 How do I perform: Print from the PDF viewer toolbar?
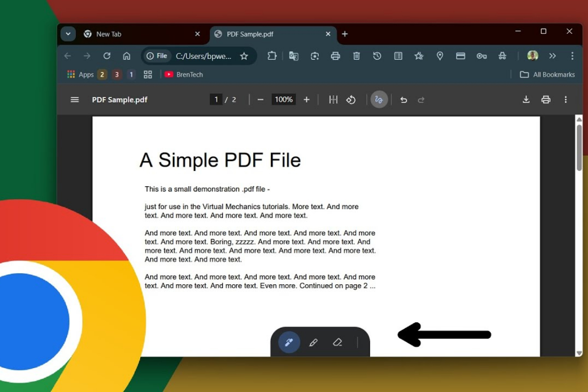tap(546, 99)
